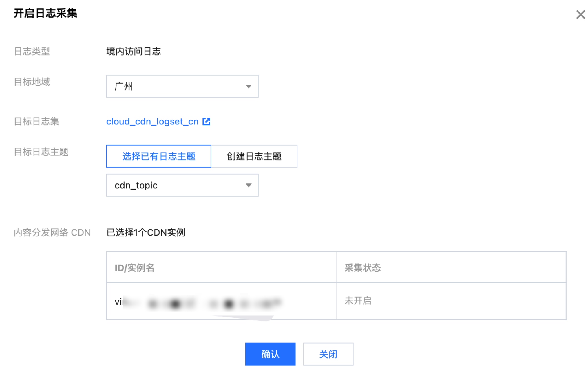Click the 目标地域 field label
Screen dimensions: 588x369
click(x=32, y=82)
